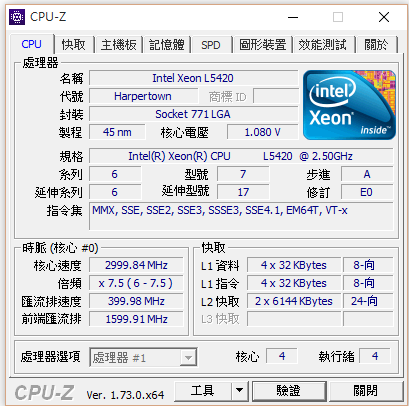
Task: Switch to the 記憶體 tab
Action: (167, 45)
